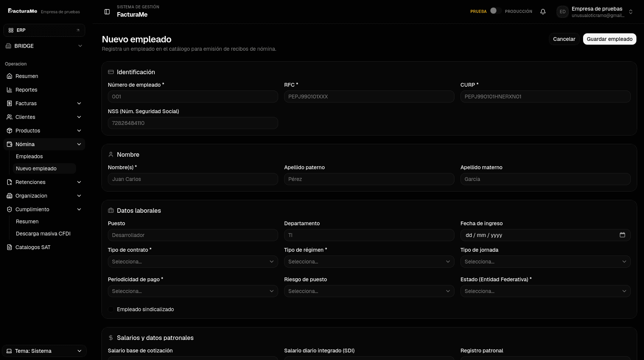
Task: Click the ED account avatar
Action: pos(563,12)
